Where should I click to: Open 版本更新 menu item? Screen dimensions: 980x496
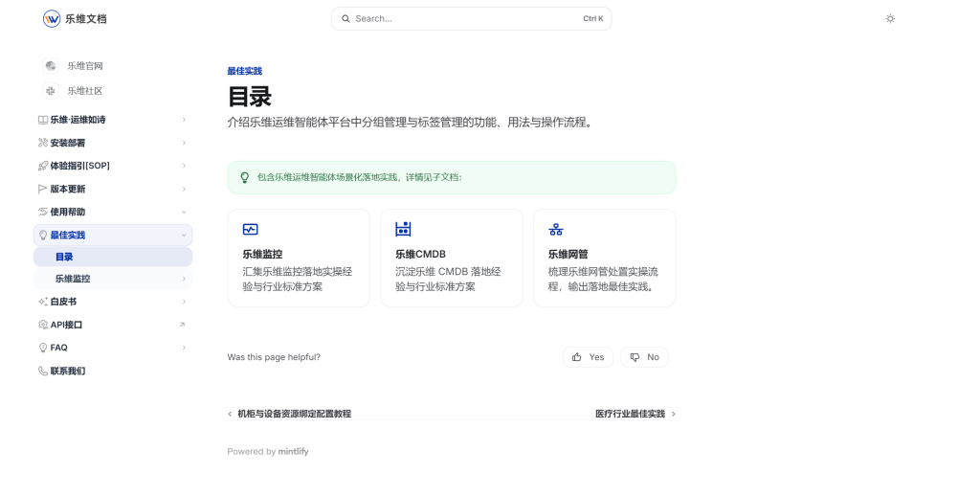point(113,189)
